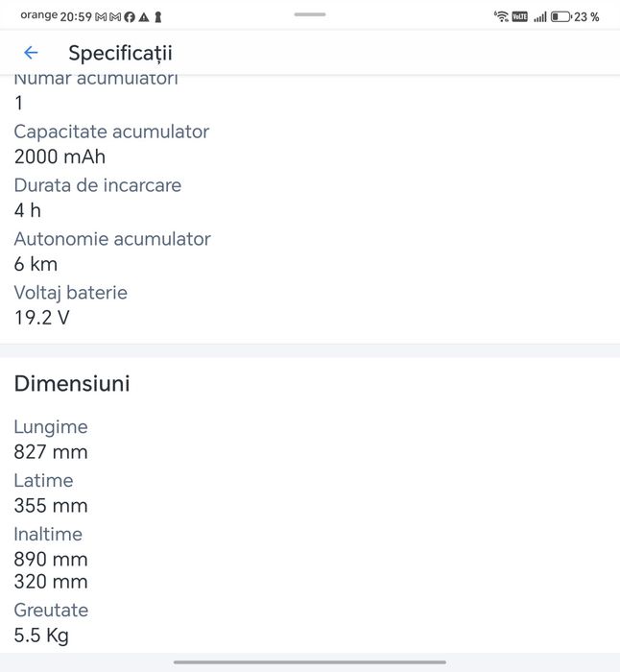This screenshot has width=620, height=672.
Task: Tap the bottom navigation gesture bar
Action: pyautogui.click(x=310, y=662)
